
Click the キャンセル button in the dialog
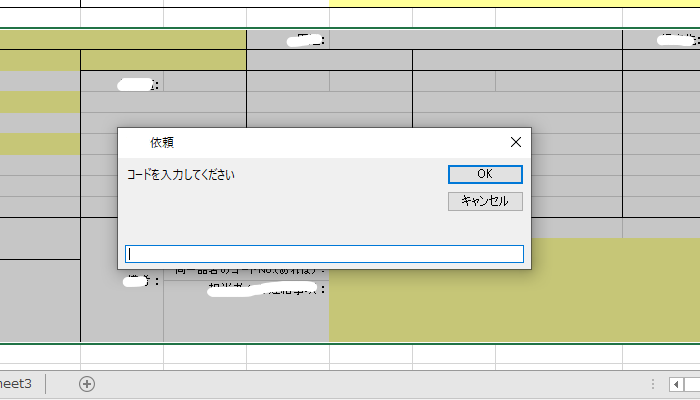coord(485,201)
